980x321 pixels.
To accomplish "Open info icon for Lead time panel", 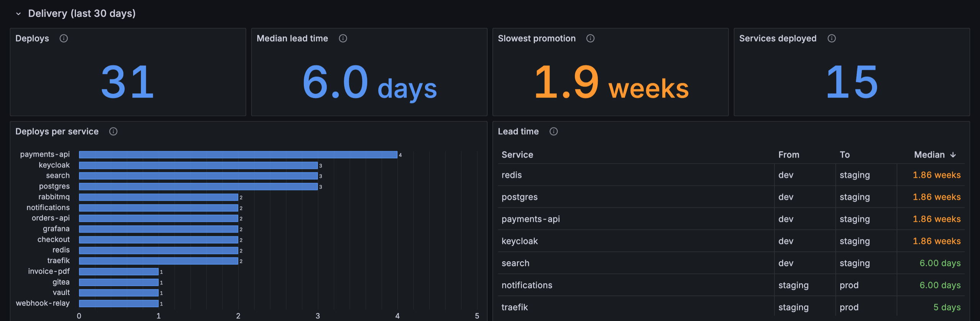I will click(x=554, y=131).
